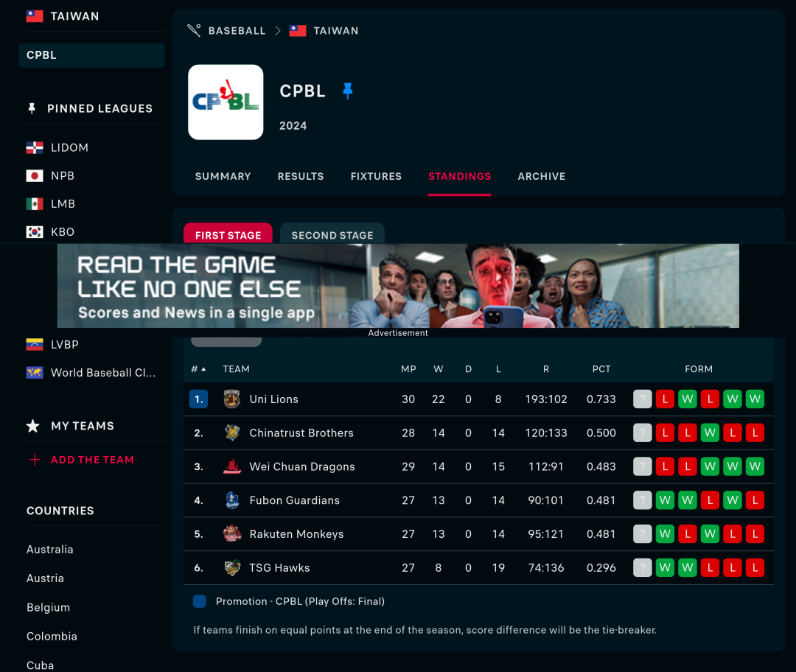Screen dimensions: 796x672
Task: Click the Taiwan flag in the sidebar header
Action: click(35, 16)
